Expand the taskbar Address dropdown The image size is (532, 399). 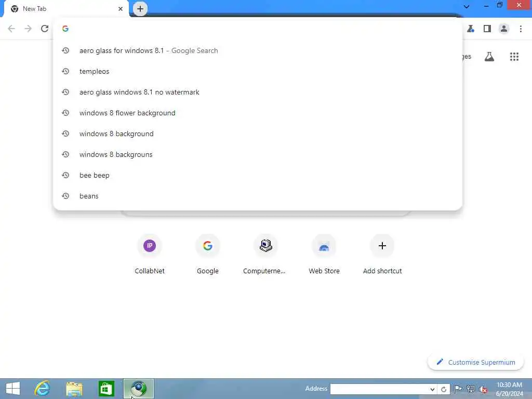[x=432, y=389]
